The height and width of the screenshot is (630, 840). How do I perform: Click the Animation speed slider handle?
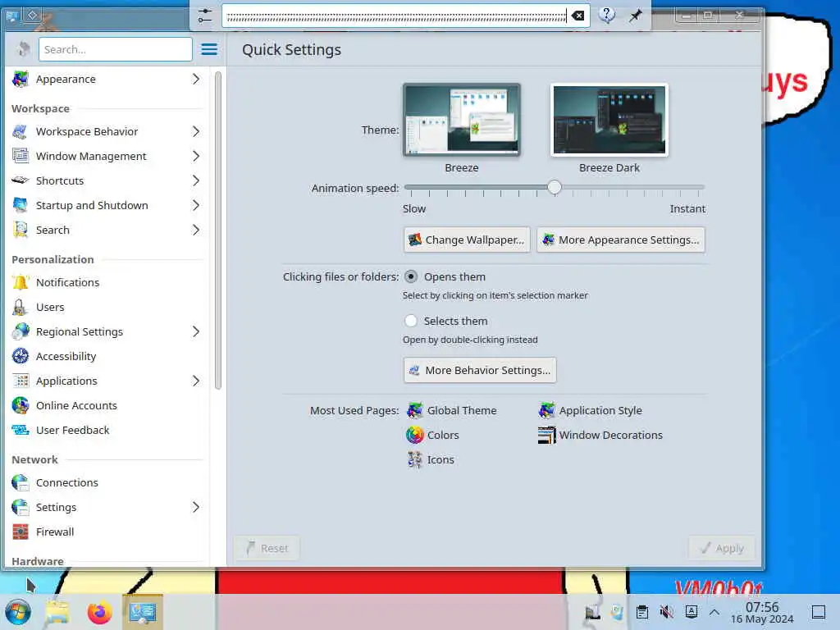pos(555,187)
